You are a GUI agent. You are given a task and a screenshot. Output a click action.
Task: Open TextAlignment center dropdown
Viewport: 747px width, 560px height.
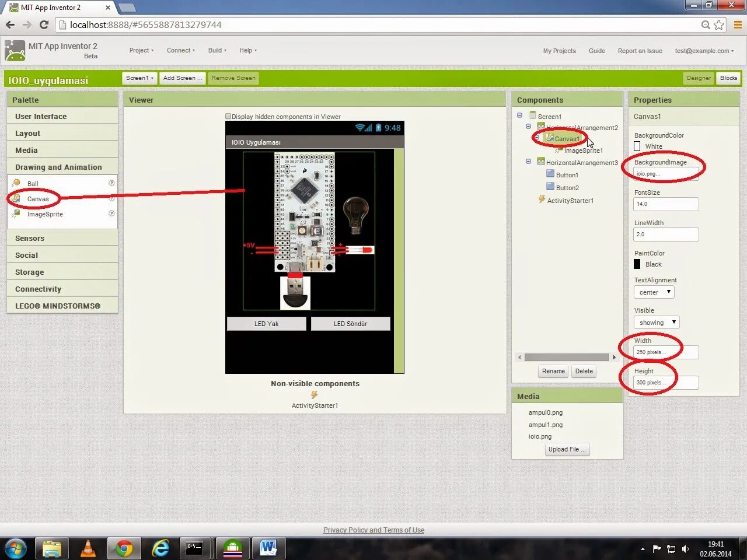(x=654, y=292)
